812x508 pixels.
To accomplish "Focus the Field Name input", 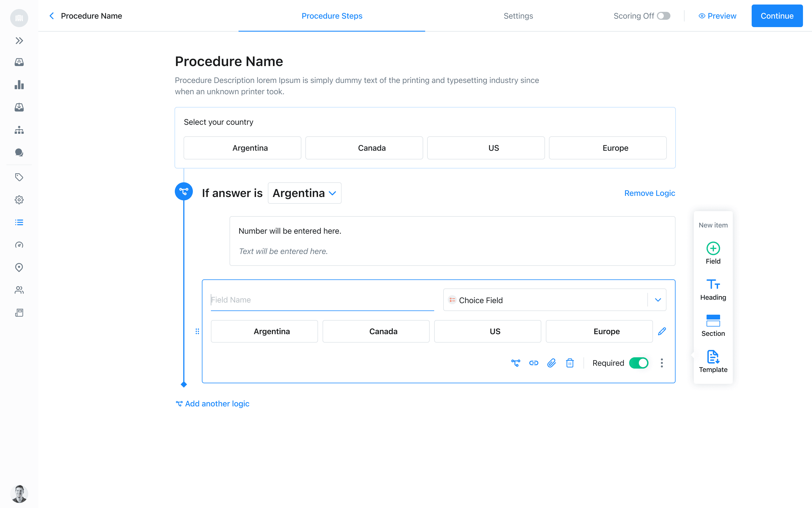I will tap(322, 300).
